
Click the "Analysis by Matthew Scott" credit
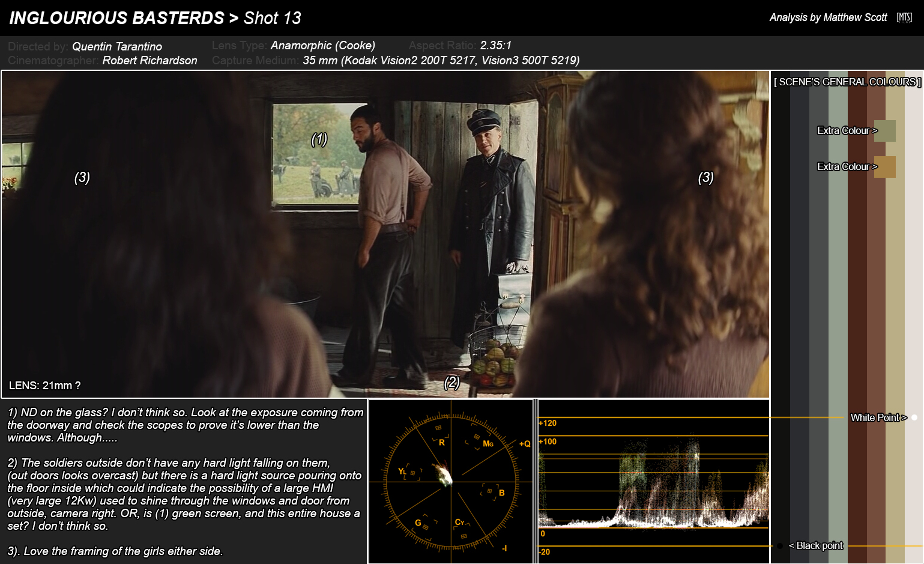(x=829, y=17)
